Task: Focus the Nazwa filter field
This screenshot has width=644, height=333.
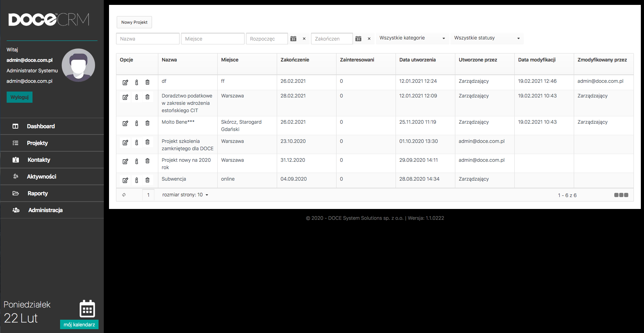Action: point(147,39)
